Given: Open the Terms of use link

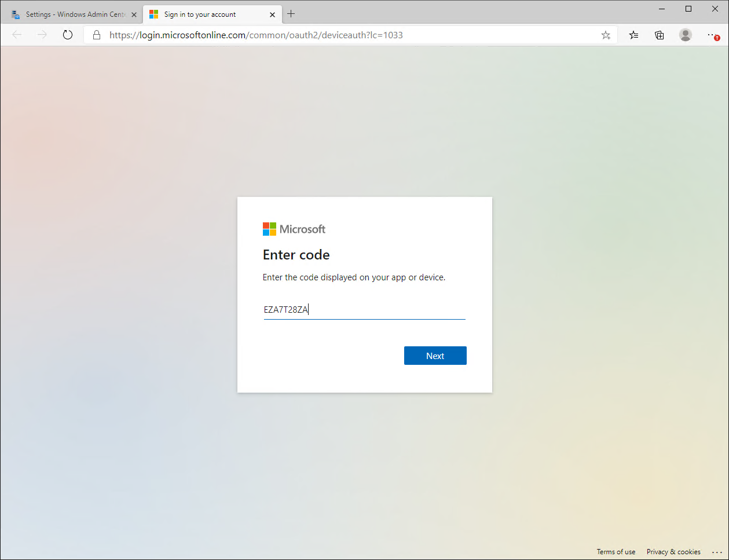Looking at the screenshot, I should [x=616, y=552].
